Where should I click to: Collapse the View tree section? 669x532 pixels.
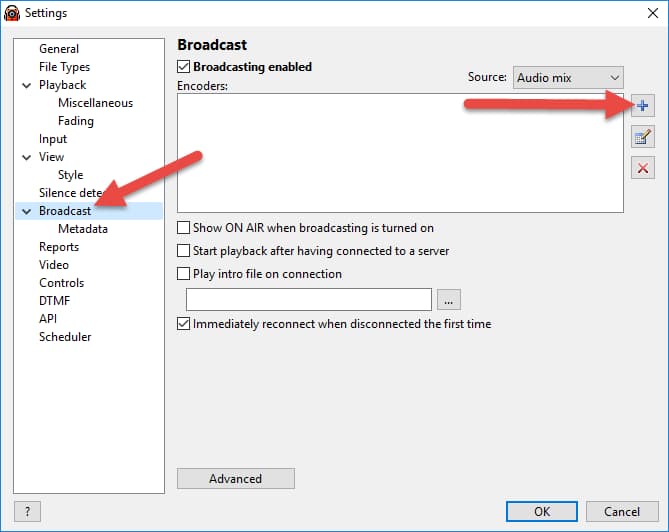tap(26, 158)
